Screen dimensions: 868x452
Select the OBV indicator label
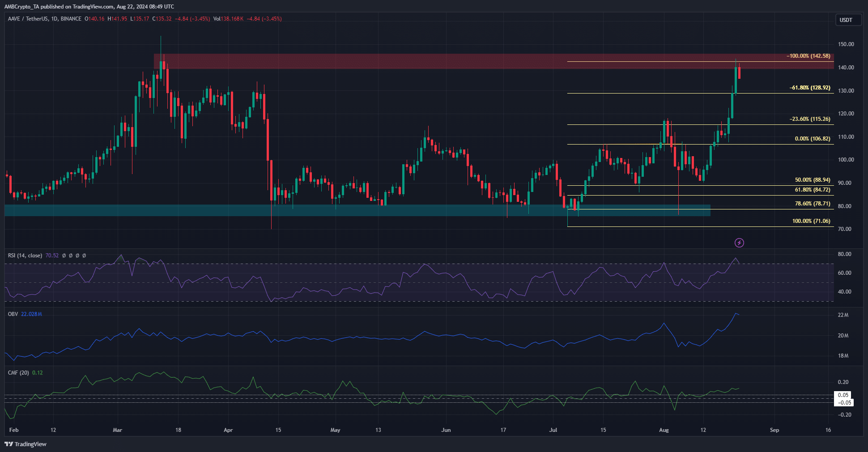13,314
